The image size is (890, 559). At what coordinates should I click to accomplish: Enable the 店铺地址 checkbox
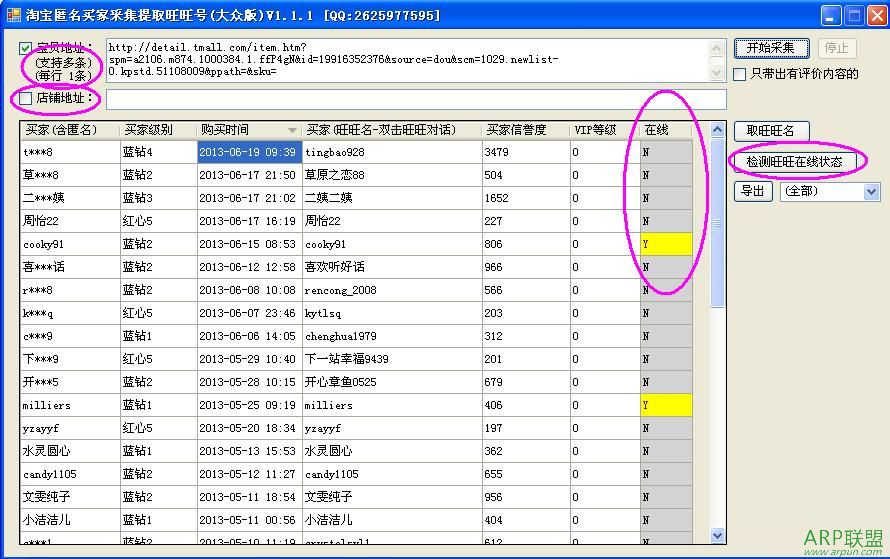click(26, 98)
